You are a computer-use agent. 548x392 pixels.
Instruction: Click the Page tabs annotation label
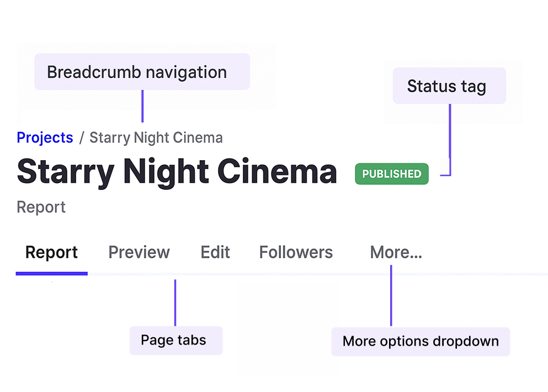coord(175,340)
